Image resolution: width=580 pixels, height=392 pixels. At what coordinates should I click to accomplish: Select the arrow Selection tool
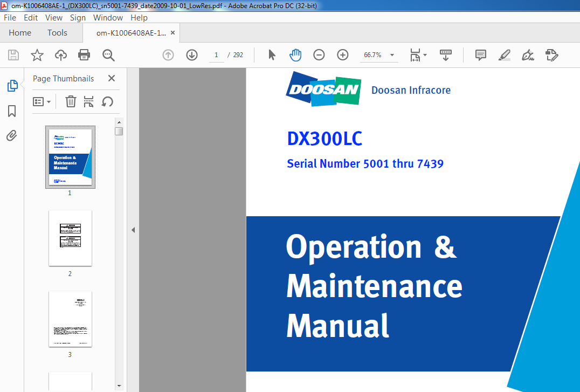coord(272,55)
